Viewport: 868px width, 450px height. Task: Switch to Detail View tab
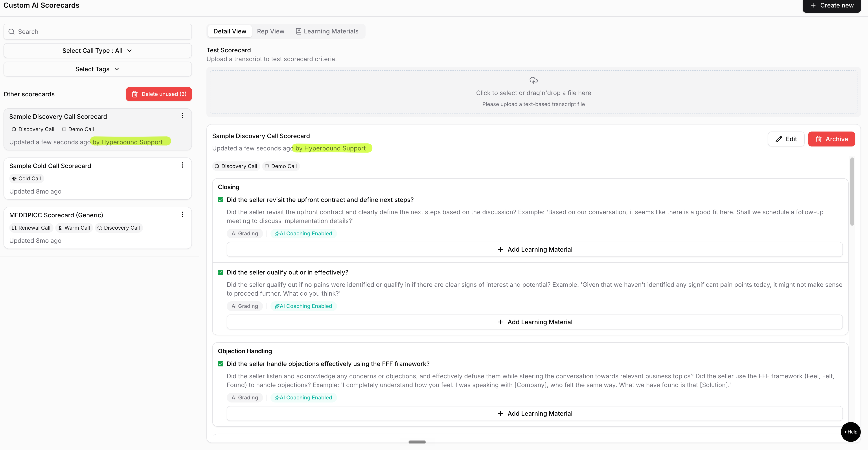tap(230, 31)
